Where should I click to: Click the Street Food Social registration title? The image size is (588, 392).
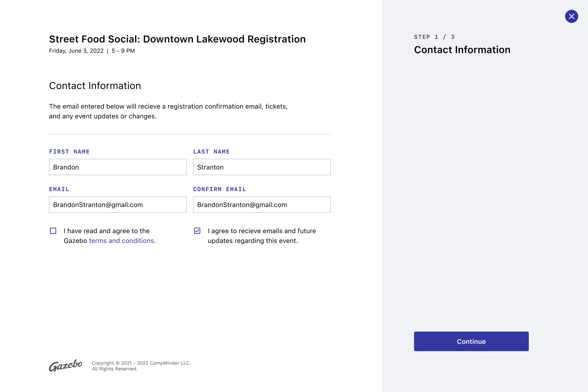177,39
